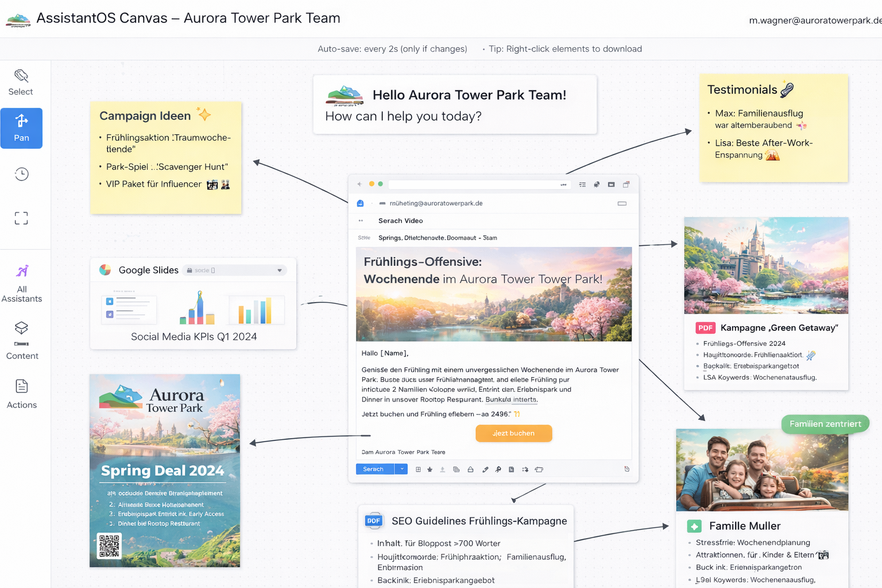Viewport: 882px width, 588px height.
Task: Click the pin icon in email footer toolbar
Action: pyautogui.click(x=498, y=469)
